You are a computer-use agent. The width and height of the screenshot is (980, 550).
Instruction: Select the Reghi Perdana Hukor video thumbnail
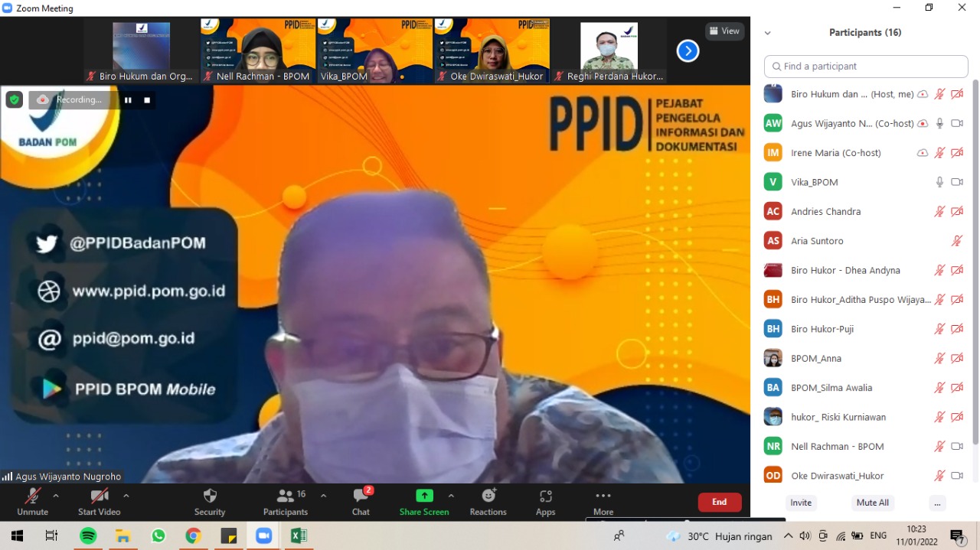click(x=609, y=51)
